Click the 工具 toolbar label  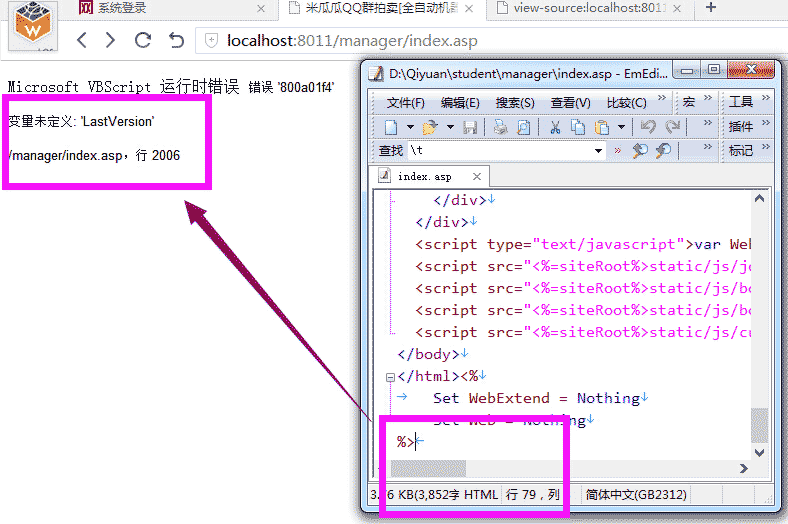[741, 102]
